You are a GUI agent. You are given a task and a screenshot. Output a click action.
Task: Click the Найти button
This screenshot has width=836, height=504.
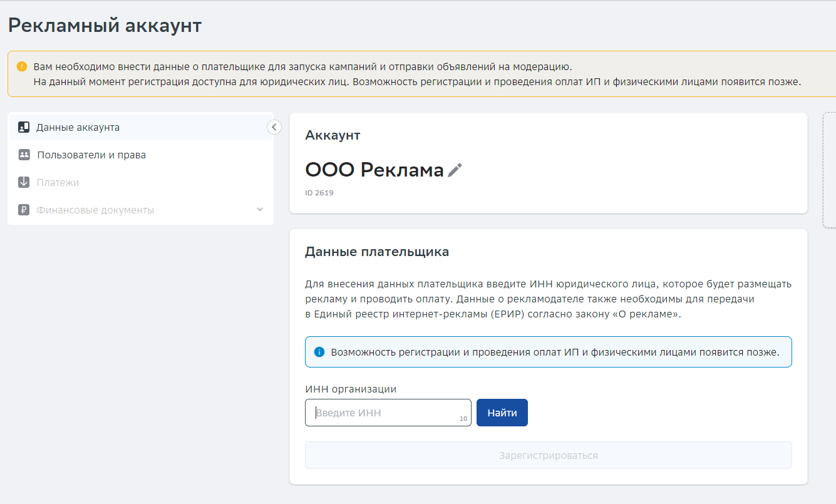(502, 413)
